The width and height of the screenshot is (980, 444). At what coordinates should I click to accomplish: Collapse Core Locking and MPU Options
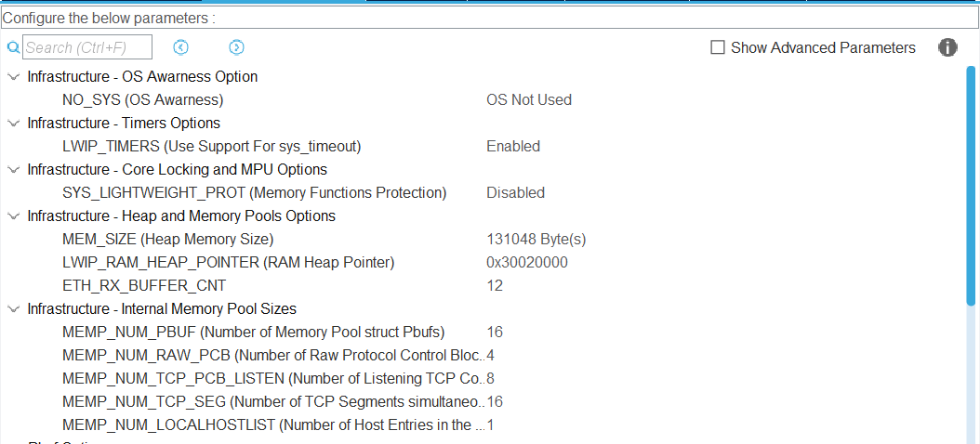[13, 170]
